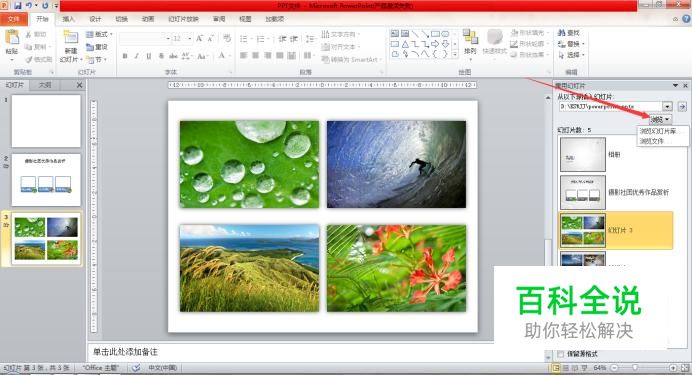This screenshot has height=375, width=692.
Task: Open Replace (替换) dropdown
Action: (x=571, y=44)
